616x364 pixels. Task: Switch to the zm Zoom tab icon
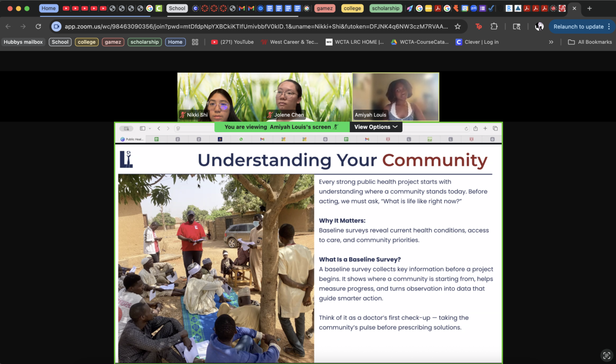(x=474, y=8)
